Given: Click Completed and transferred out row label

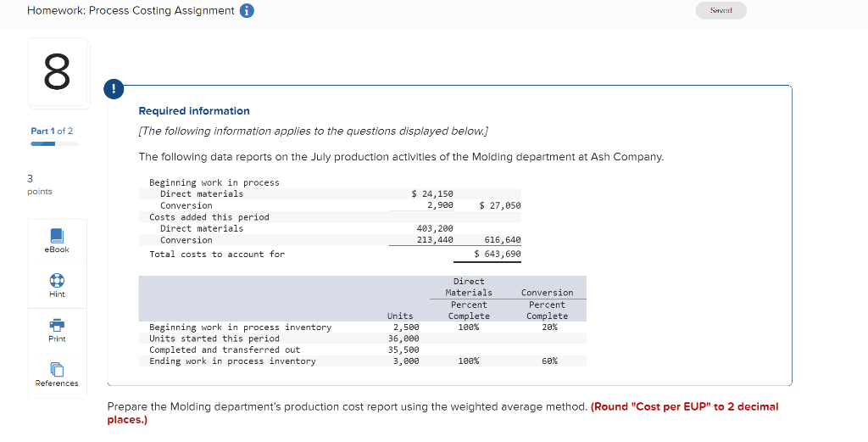Looking at the screenshot, I should (x=225, y=350).
